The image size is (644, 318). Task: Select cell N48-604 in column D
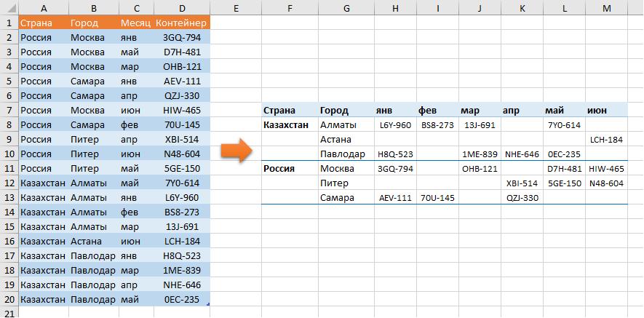pos(182,154)
